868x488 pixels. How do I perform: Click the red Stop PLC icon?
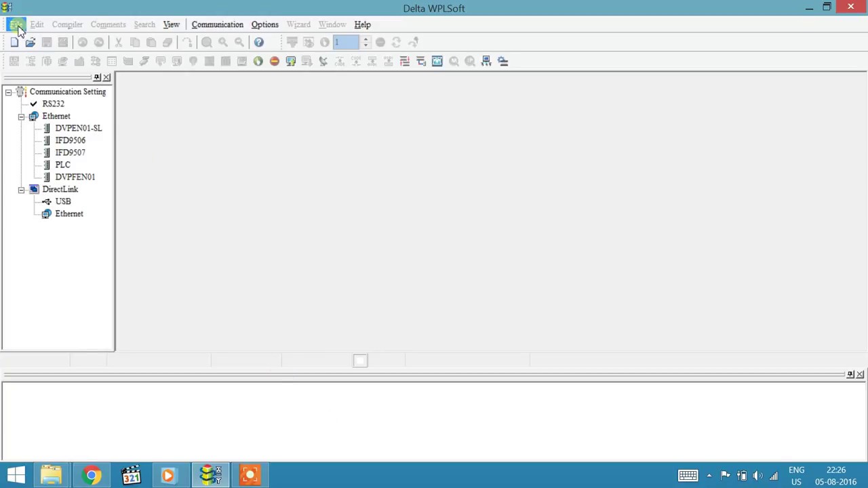point(275,61)
